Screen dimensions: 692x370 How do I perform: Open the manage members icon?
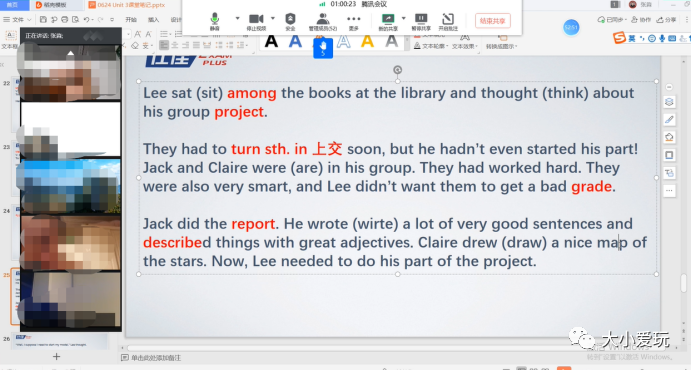click(323, 21)
